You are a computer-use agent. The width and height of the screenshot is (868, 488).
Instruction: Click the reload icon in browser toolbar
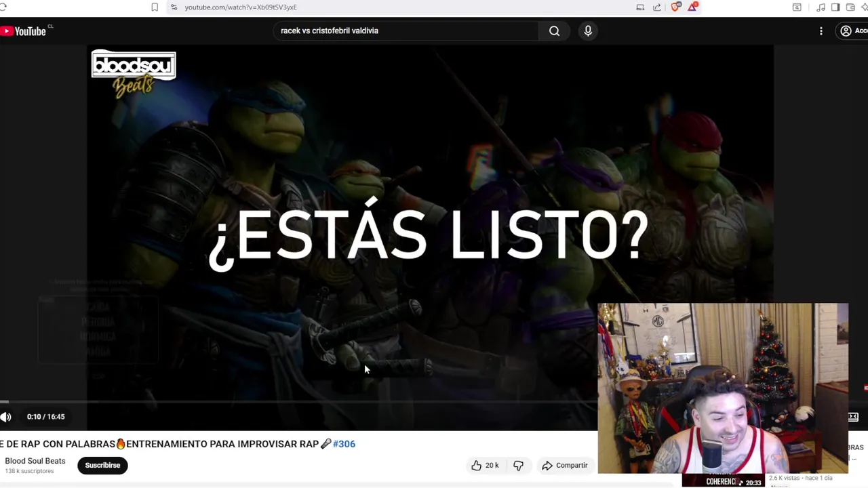(3, 7)
